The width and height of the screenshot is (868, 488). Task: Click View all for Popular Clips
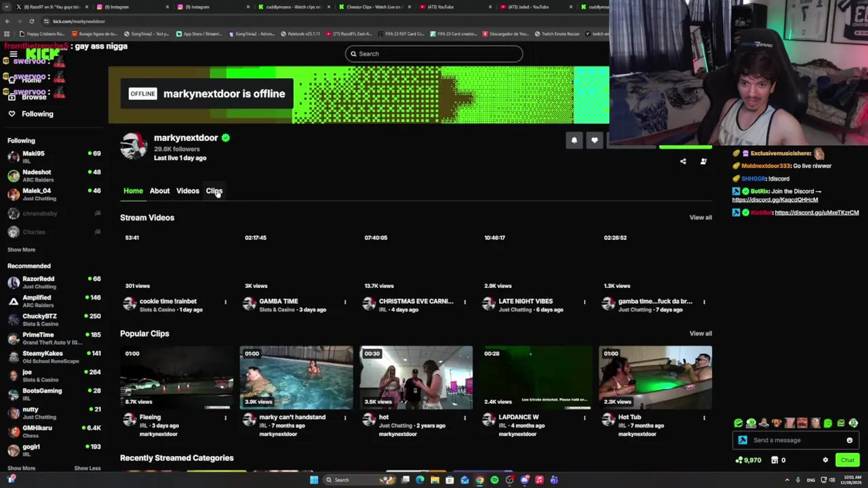pyautogui.click(x=701, y=333)
